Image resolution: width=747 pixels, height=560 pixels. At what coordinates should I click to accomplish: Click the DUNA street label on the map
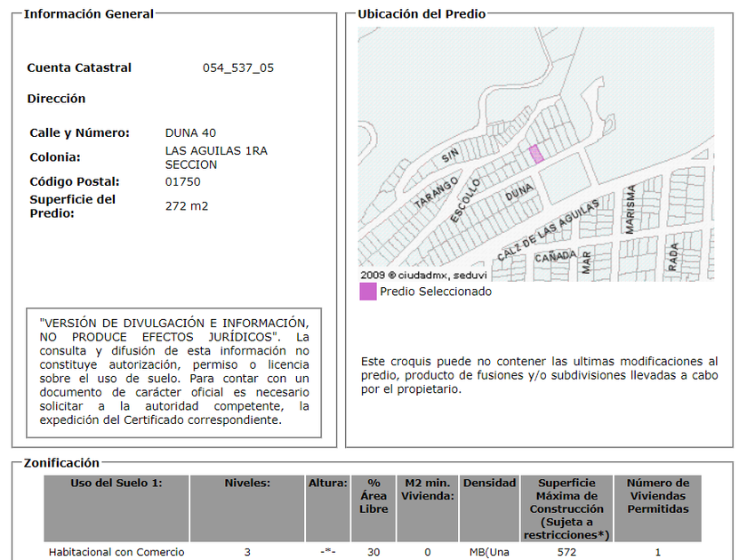click(x=519, y=192)
